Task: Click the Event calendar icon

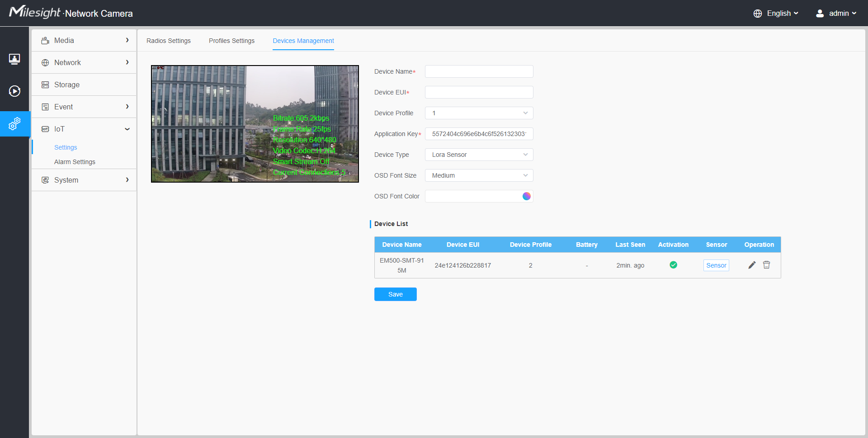Action: (x=45, y=107)
